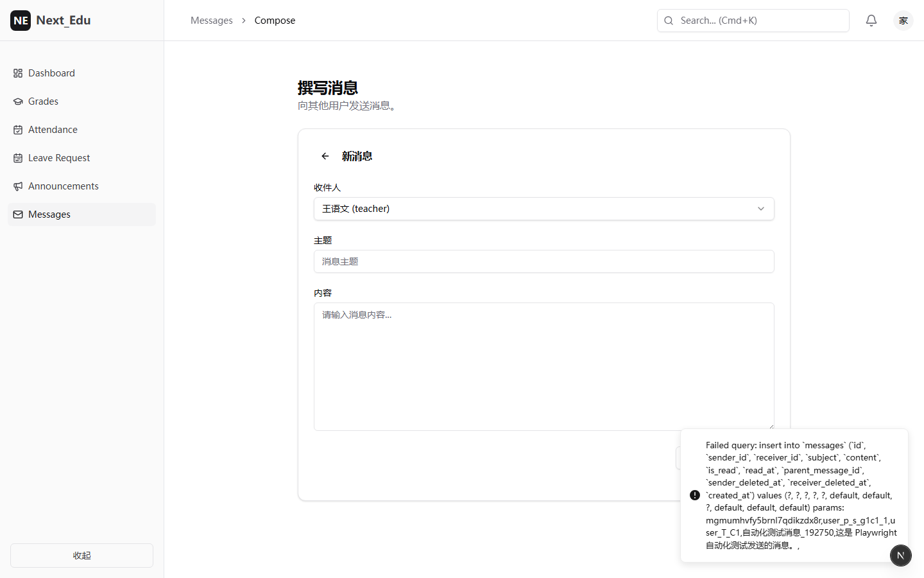The width and height of the screenshot is (924, 578).
Task: Open the Dashboard page
Action: (81, 73)
